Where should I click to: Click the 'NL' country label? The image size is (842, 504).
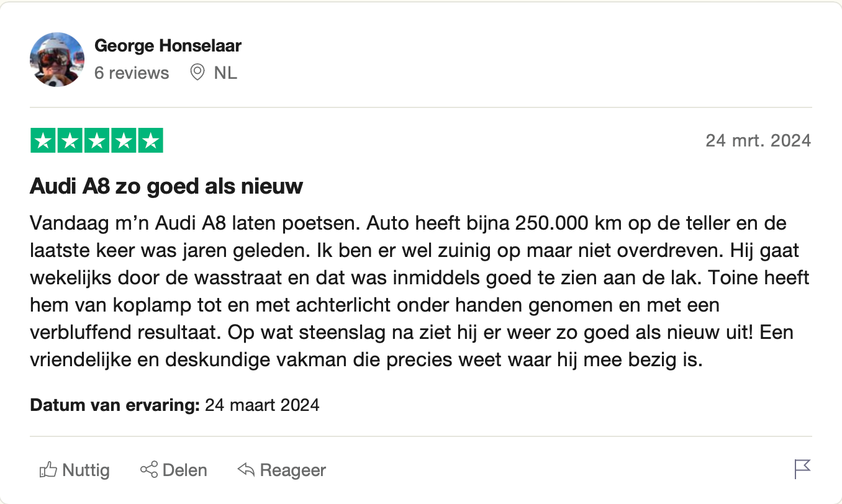tap(225, 73)
